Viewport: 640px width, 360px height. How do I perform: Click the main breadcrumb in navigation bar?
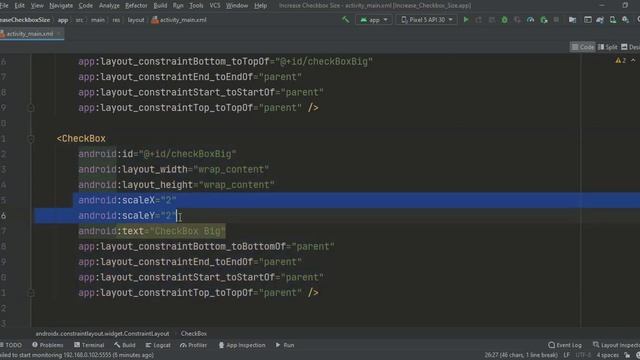pos(98,20)
